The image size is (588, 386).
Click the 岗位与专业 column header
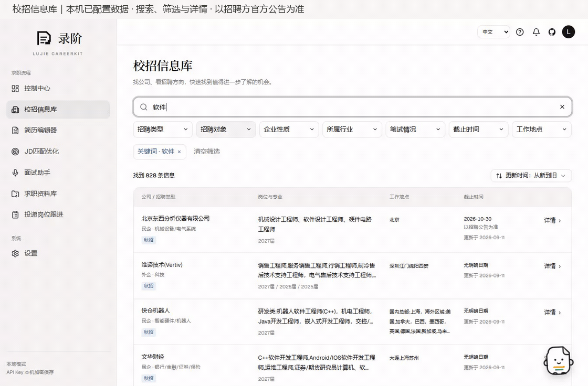[x=270, y=197]
